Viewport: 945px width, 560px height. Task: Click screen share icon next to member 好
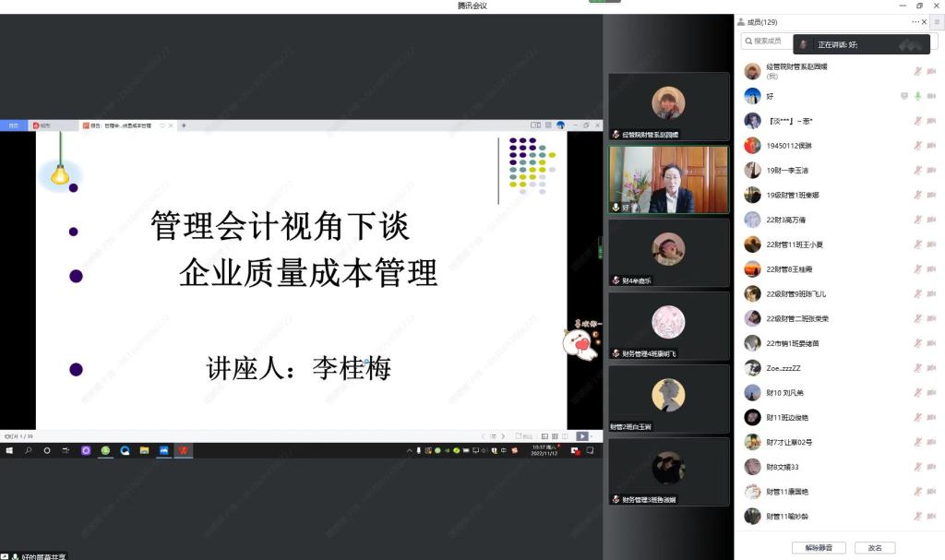click(x=904, y=96)
